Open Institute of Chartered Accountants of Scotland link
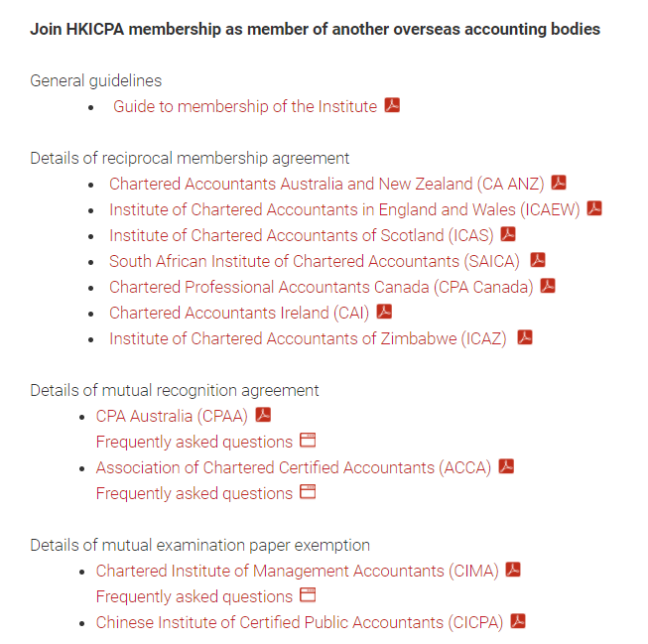Image resolution: width=648 pixels, height=644 pixels. 301,235
